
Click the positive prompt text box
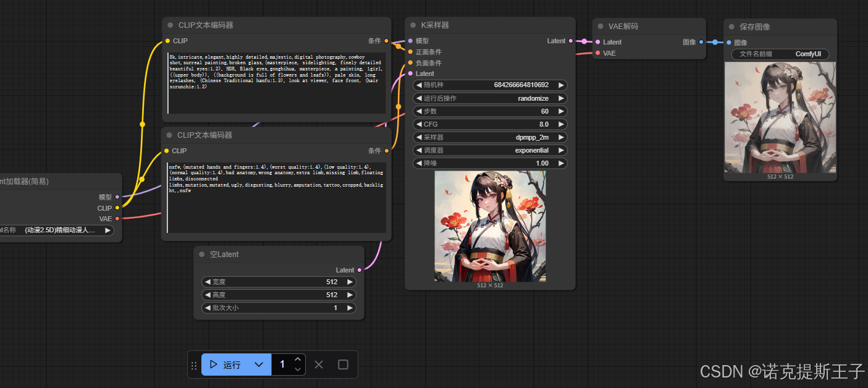277,83
